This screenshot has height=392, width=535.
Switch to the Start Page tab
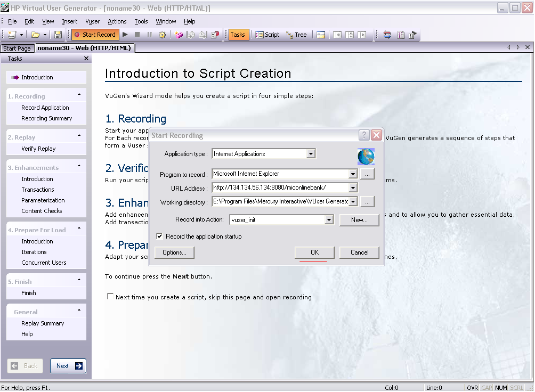(x=17, y=47)
